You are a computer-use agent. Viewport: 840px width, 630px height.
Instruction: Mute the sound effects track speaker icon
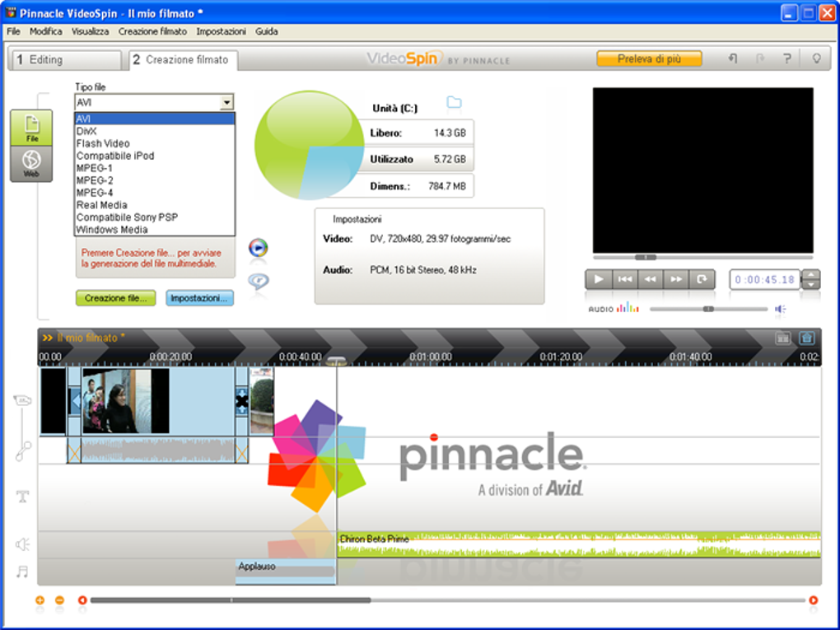[22, 544]
